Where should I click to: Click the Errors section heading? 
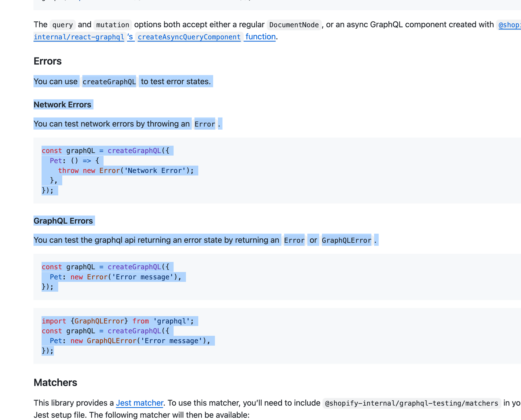(x=48, y=61)
